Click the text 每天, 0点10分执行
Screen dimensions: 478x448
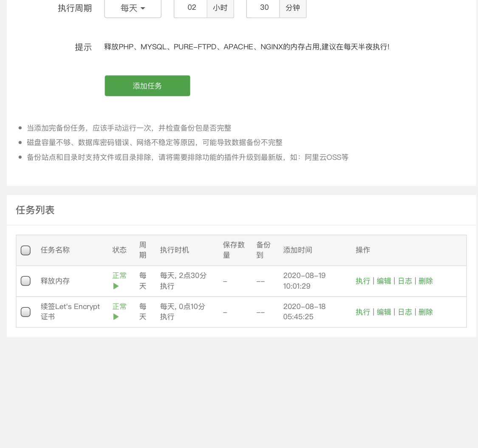pyautogui.click(x=182, y=312)
